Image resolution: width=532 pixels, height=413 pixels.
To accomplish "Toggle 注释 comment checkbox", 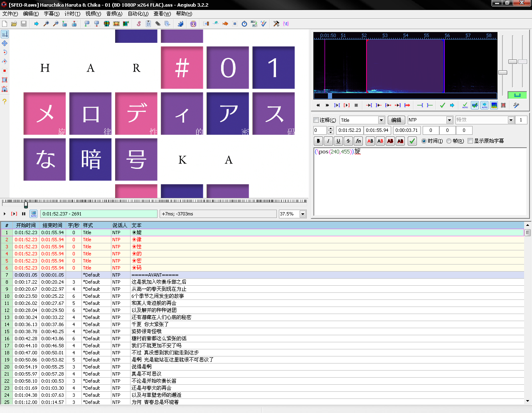I will pos(316,120).
